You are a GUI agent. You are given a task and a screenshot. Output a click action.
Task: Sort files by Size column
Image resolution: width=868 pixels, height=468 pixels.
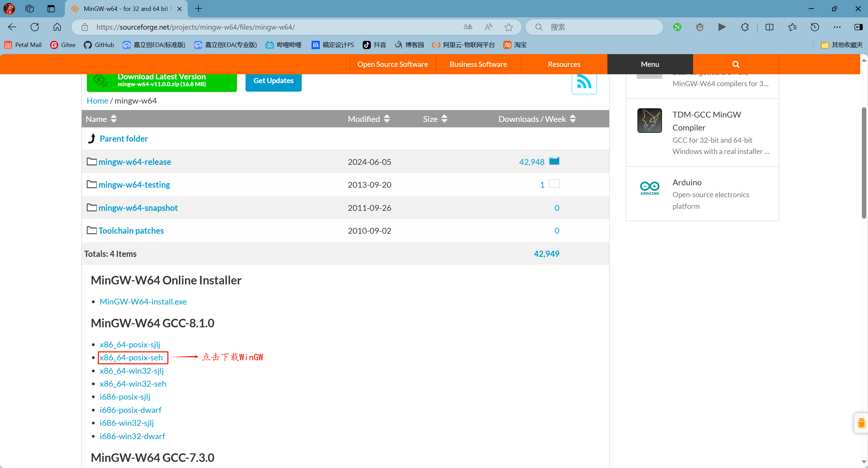[435, 119]
